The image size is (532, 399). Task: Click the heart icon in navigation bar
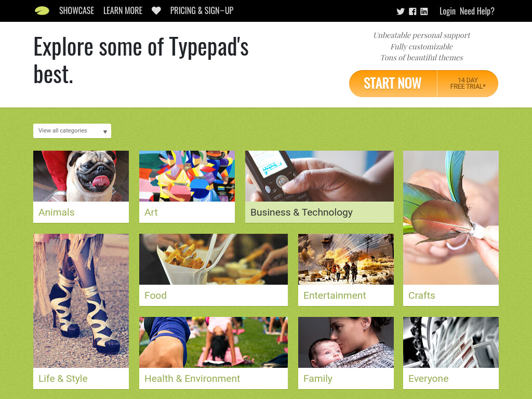pos(156,11)
